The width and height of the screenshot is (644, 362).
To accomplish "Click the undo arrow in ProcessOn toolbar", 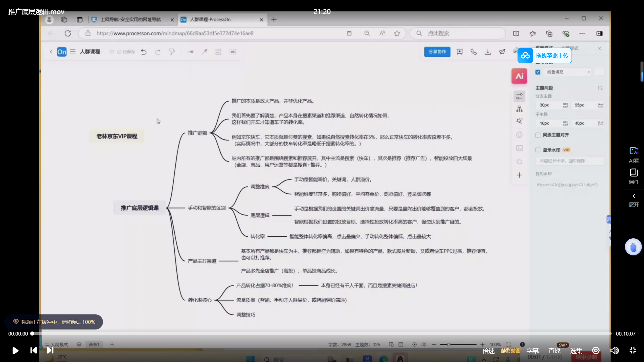I will [x=144, y=52].
